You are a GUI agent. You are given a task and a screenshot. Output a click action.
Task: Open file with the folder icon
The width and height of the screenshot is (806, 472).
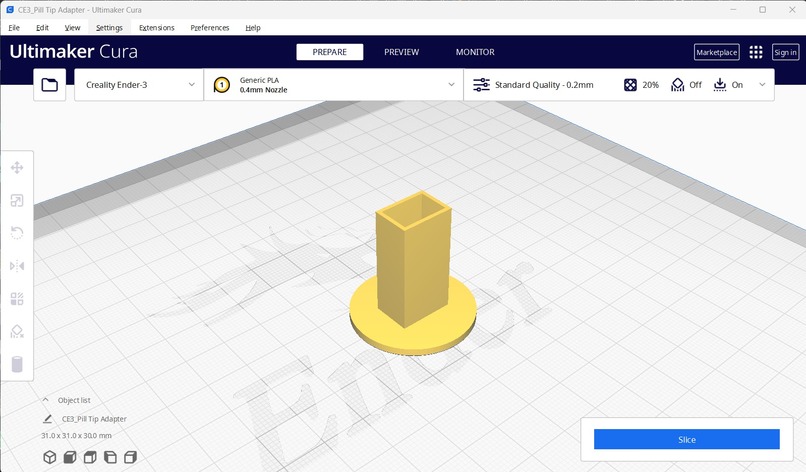(49, 85)
